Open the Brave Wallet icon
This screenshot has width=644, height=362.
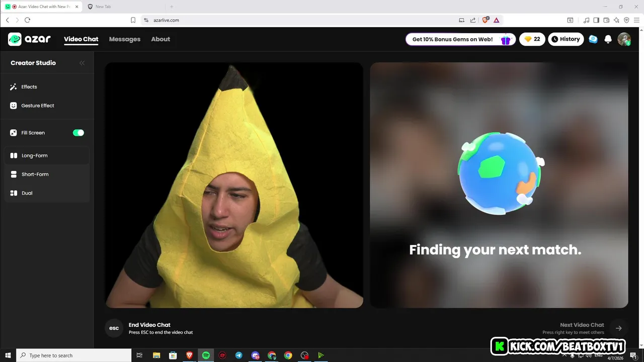pos(606,20)
